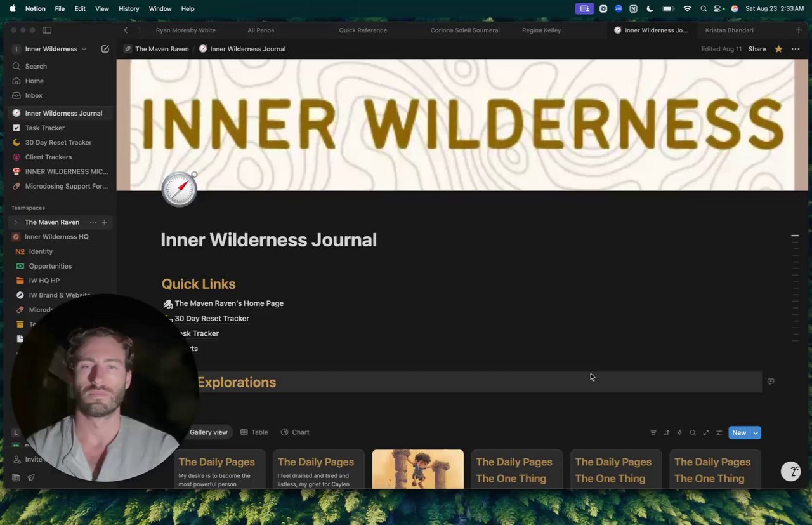Viewport: 812px width, 525px height.
Task: Open the filter icon in the database toolbar
Action: [x=653, y=432]
